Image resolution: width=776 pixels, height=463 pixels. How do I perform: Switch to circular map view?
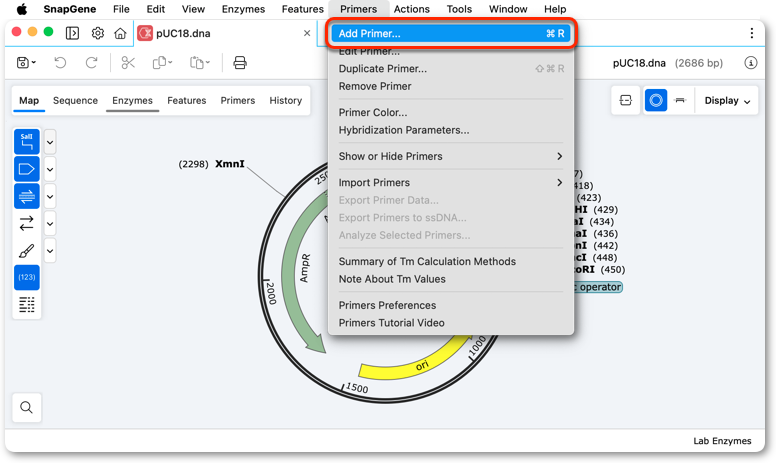click(x=656, y=100)
